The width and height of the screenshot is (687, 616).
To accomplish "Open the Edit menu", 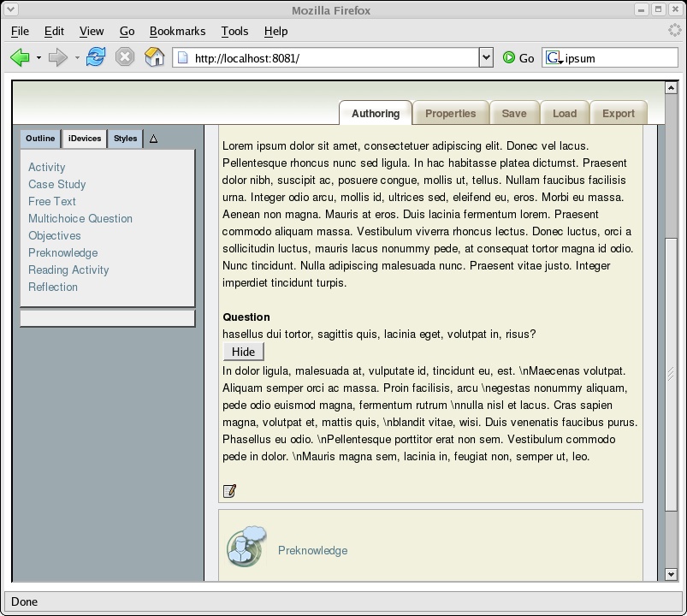I will tap(54, 31).
